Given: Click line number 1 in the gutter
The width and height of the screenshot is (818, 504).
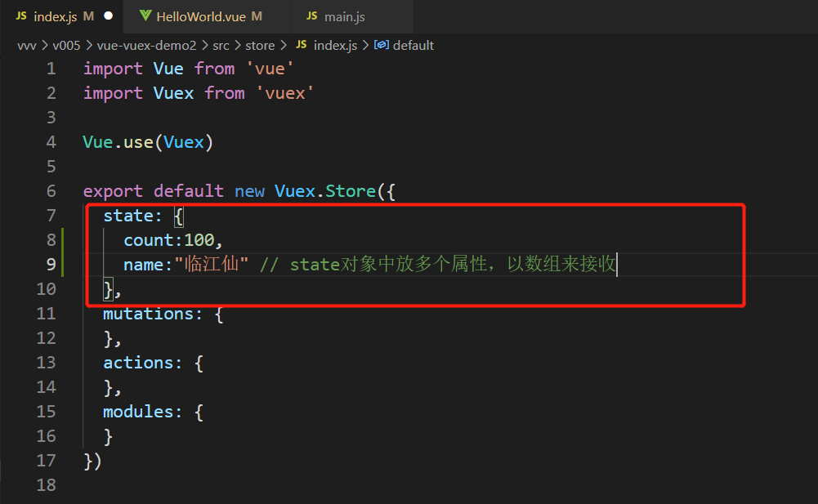Looking at the screenshot, I should (x=51, y=69).
